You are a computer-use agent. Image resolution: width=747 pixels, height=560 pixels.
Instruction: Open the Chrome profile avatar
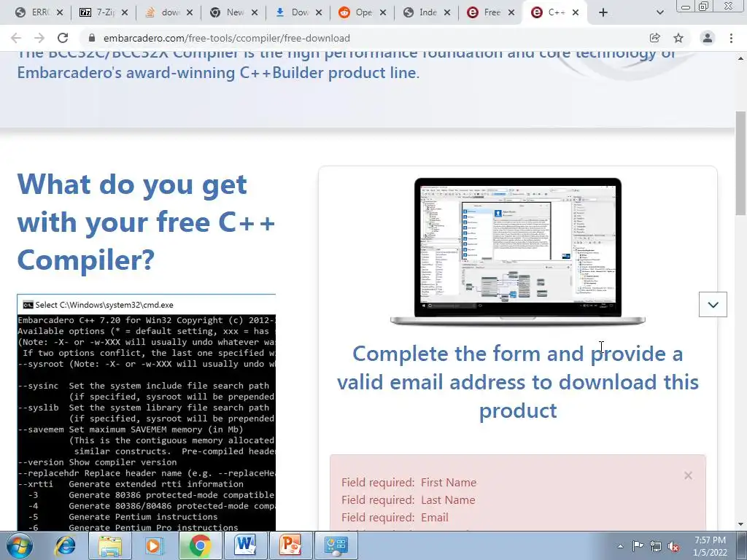click(708, 38)
